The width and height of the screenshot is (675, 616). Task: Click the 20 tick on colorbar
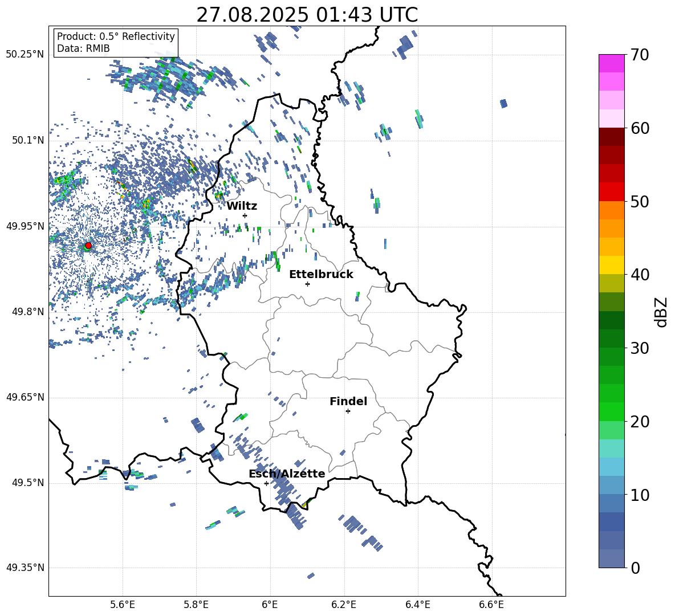coord(640,422)
